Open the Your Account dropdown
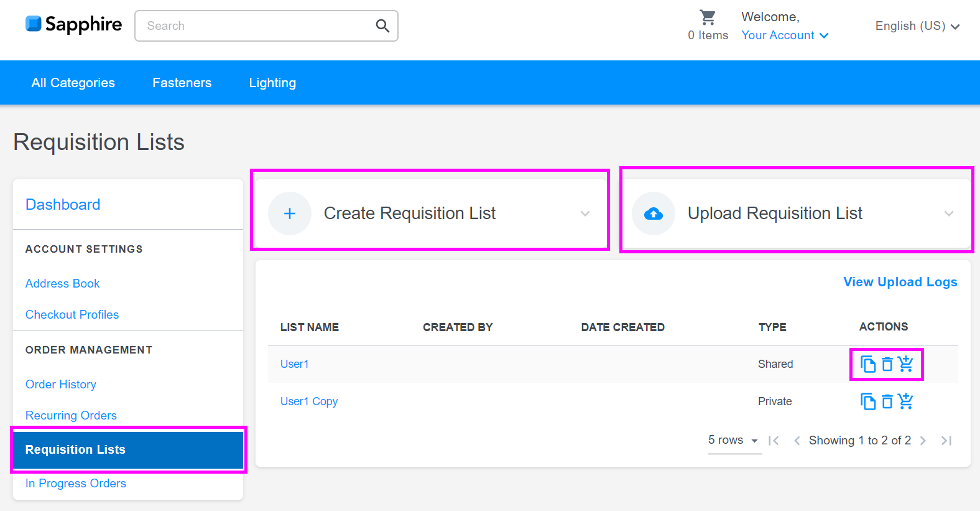This screenshot has height=511, width=980. tap(785, 35)
